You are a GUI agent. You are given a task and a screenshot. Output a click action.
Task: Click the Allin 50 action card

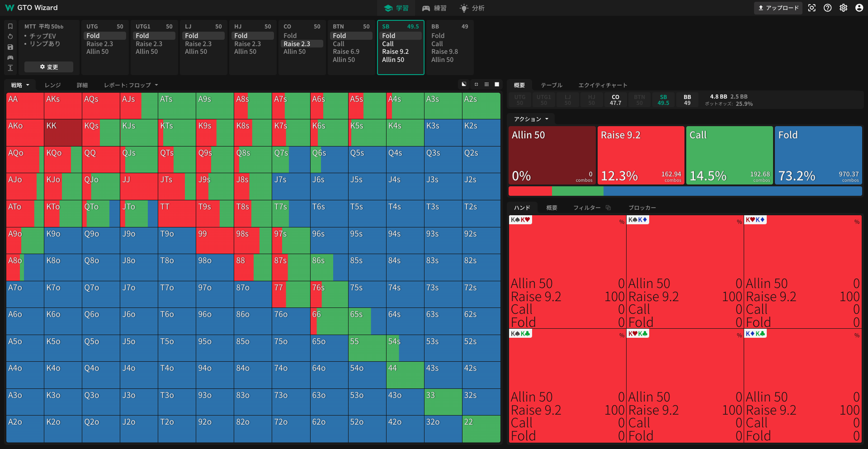click(552, 155)
